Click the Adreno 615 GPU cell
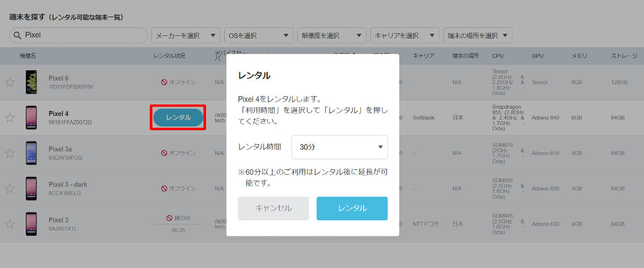 click(x=546, y=153)
